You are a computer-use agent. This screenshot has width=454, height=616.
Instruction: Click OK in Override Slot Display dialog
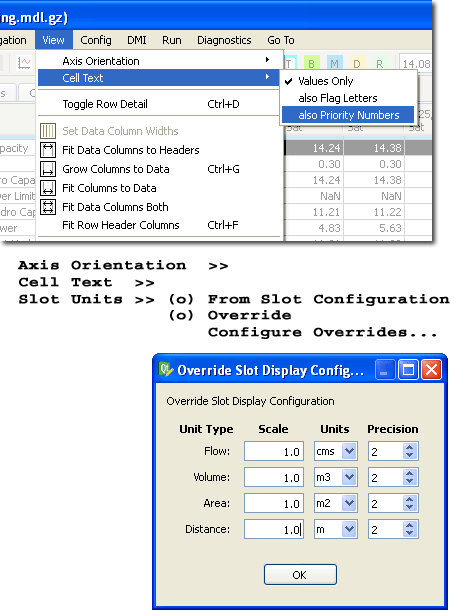point(300,575)
